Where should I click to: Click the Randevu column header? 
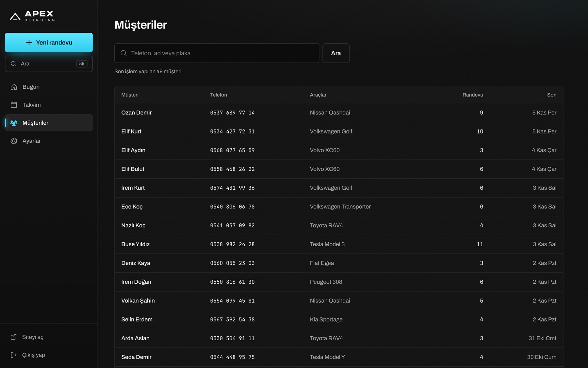[473, 95]
